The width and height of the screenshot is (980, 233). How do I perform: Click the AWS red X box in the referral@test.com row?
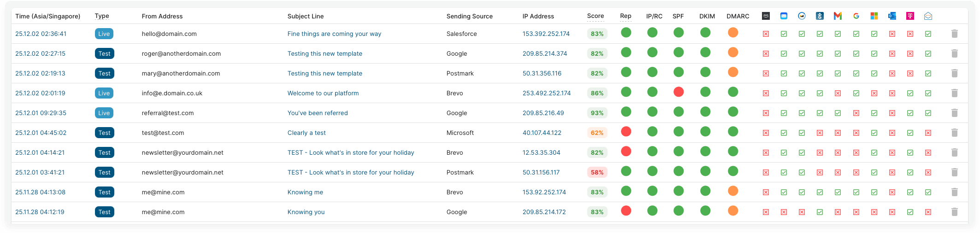(x=766, y=113)
